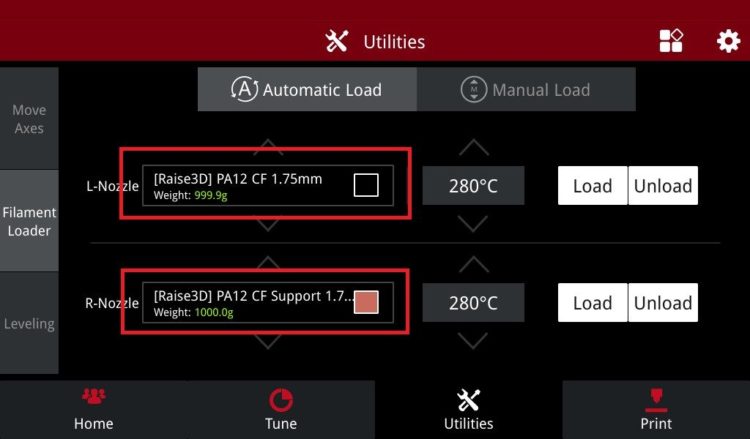750x439 pixels.
Task: Open the dashboard widgets icon in header
Action: click(x=671, y=41)
